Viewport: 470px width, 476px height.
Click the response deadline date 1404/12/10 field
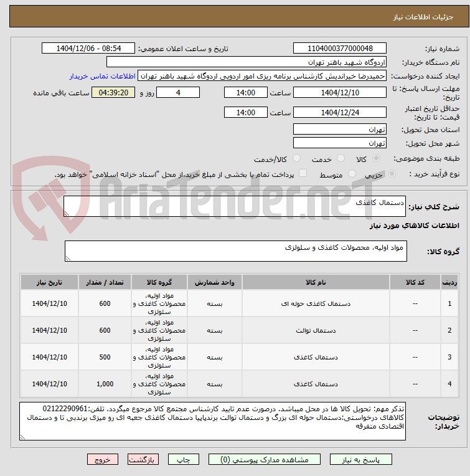point(340,93)
